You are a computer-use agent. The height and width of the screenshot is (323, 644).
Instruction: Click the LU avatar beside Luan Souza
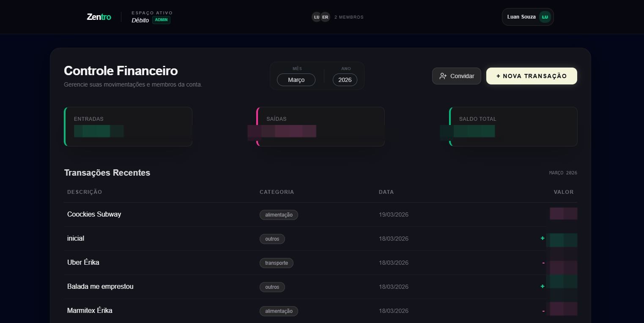(x=545, y=17)
